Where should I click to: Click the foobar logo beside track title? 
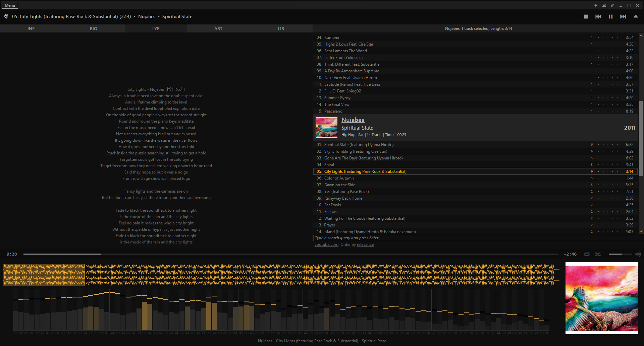click(6, 16)
